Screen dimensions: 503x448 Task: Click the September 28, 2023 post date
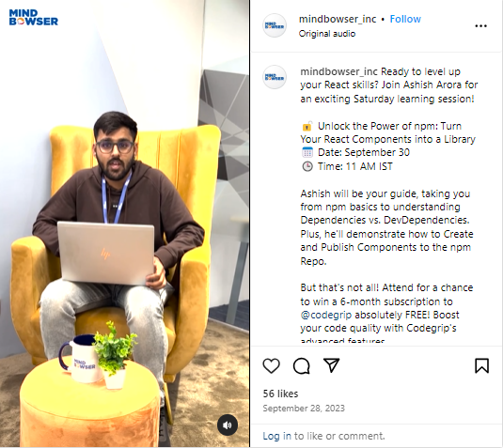[304, 409]
